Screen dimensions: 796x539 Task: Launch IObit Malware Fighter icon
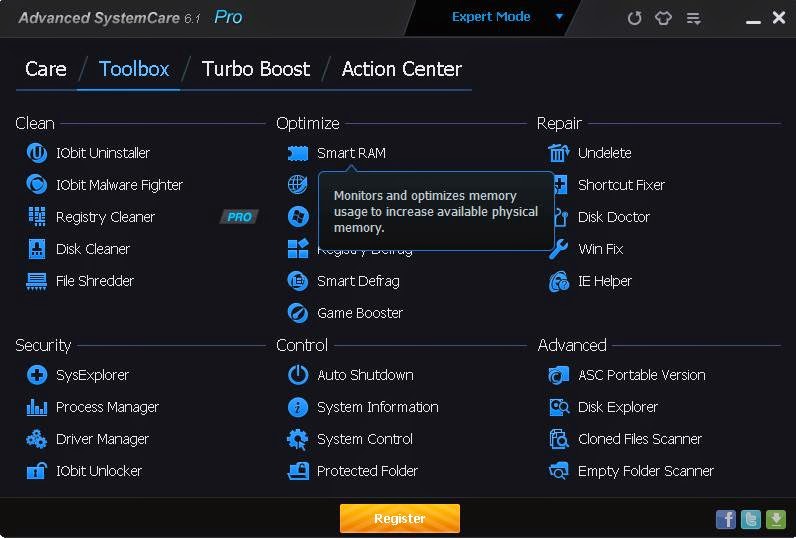coord(37,185)
